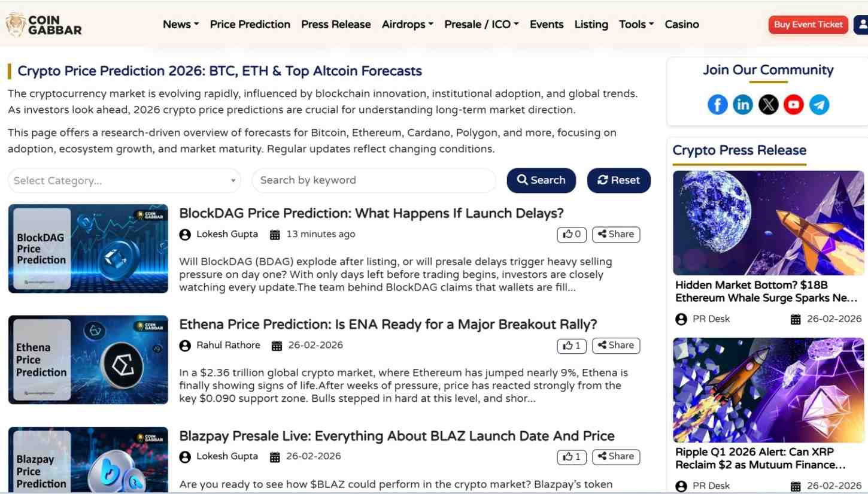The image size is (868, 494).
Task: Click calendar icon on Ethena article date
Action: pyautogui.click(x=277, y=346)
